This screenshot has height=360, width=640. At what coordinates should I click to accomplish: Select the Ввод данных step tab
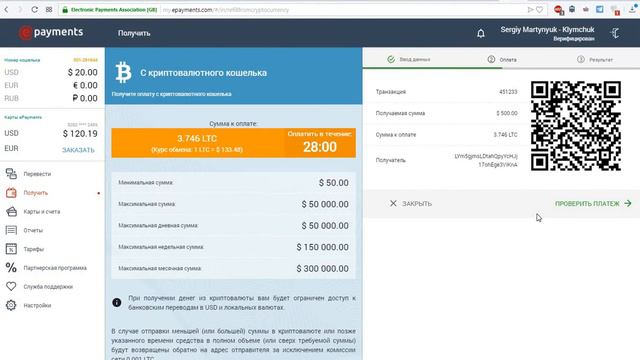409,59
